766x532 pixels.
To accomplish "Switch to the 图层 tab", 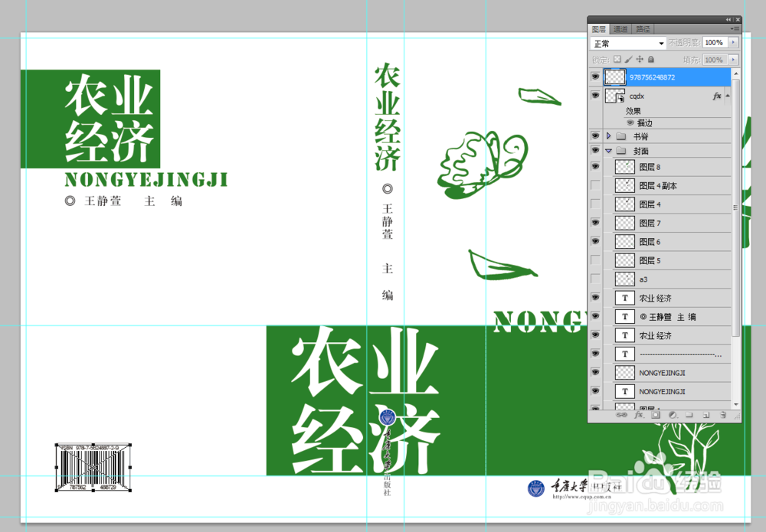I will pyautogui.click(x=598, y=29).
